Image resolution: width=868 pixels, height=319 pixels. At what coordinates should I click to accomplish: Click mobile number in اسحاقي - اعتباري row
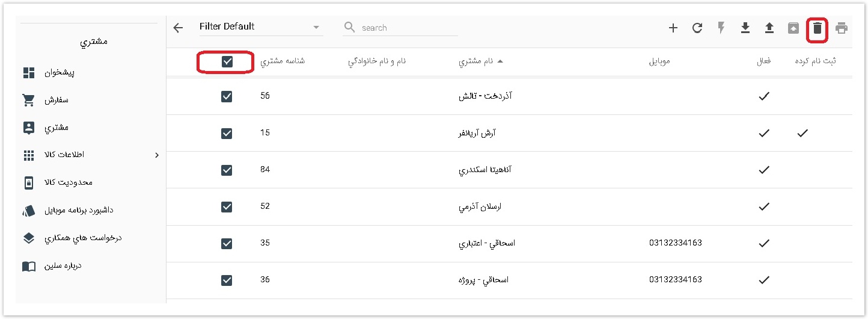point(676,243)
